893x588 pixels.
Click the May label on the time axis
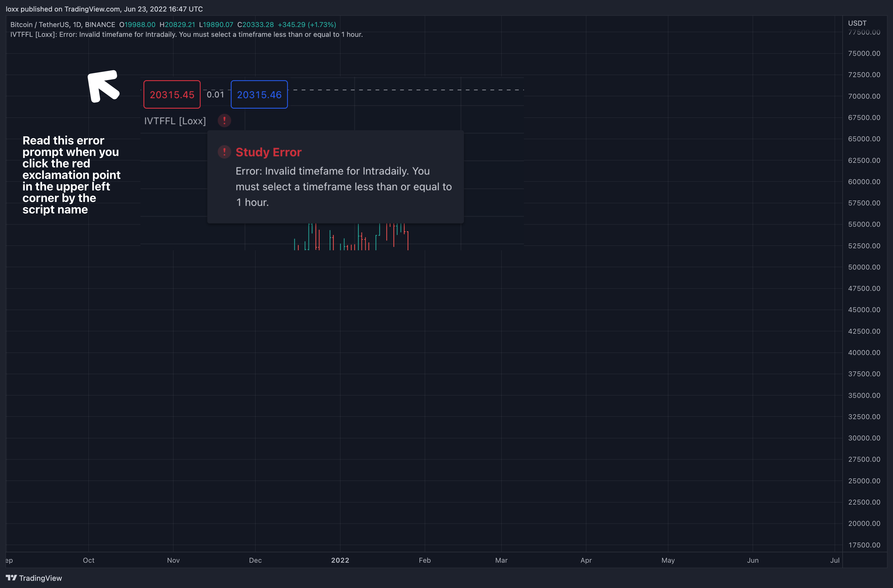pos(668,560)
